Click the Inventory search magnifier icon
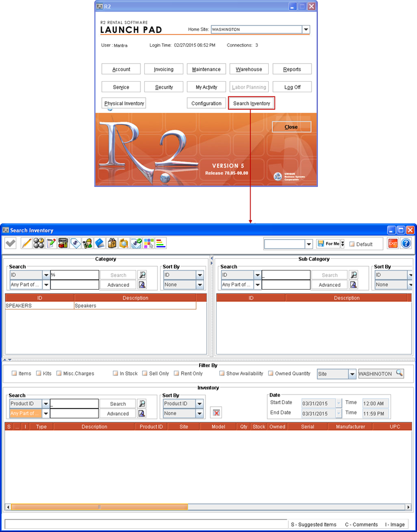Viewport: 417px width, 532px height. [142, 404]
